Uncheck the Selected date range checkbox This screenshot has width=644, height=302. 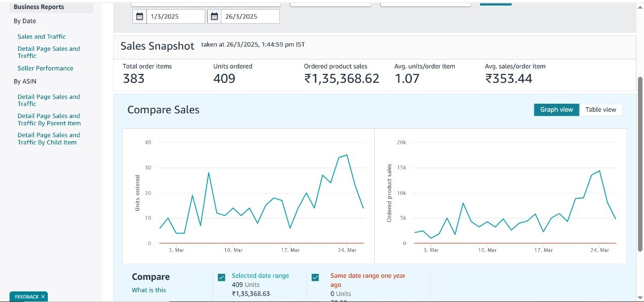tap(221, 277)
